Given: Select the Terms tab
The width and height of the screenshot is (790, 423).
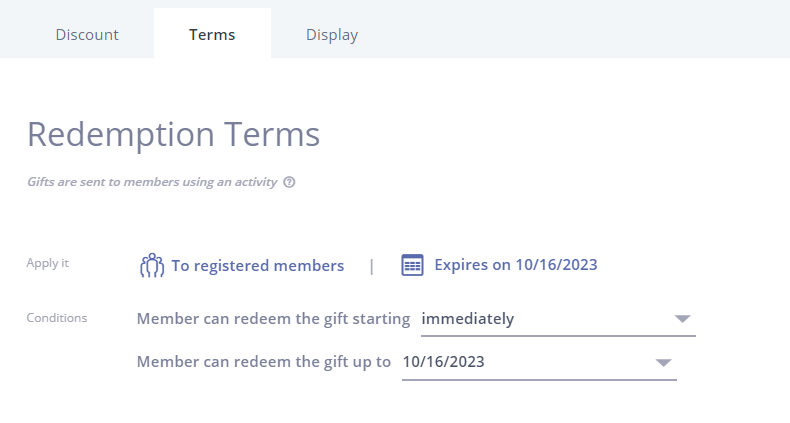Looking at the screenshot, I should pos(212,34).
